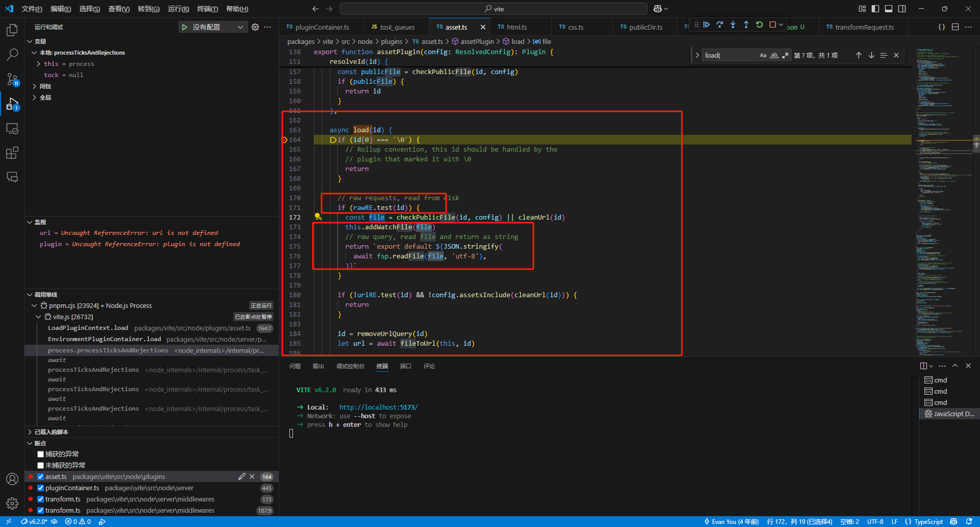Uncheck the transform.ts breakpoint at line 173

pos(41,499)
